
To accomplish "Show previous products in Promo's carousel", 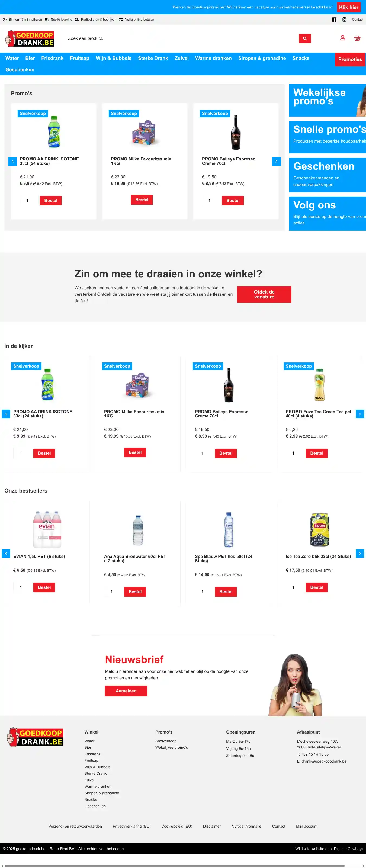I will point(12,161).
